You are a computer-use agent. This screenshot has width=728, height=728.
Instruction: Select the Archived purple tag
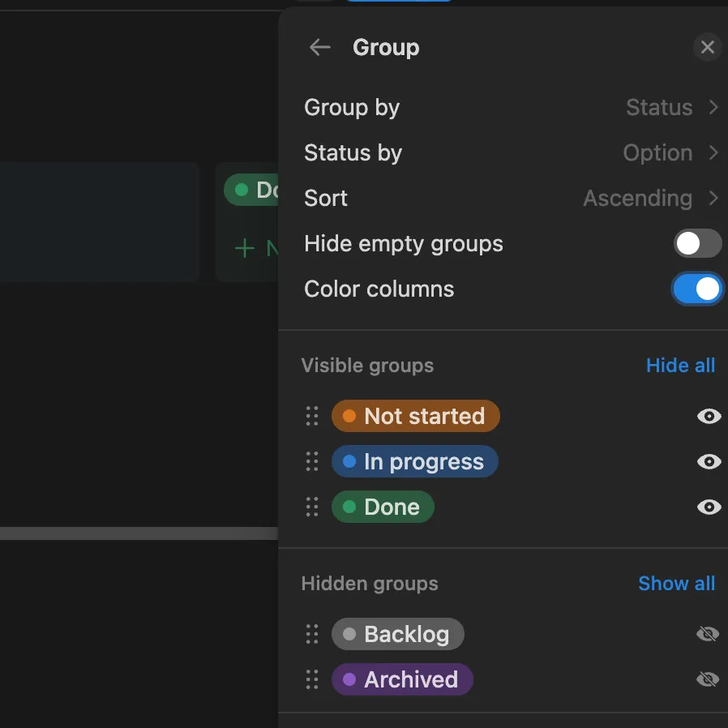click(402, 679)
